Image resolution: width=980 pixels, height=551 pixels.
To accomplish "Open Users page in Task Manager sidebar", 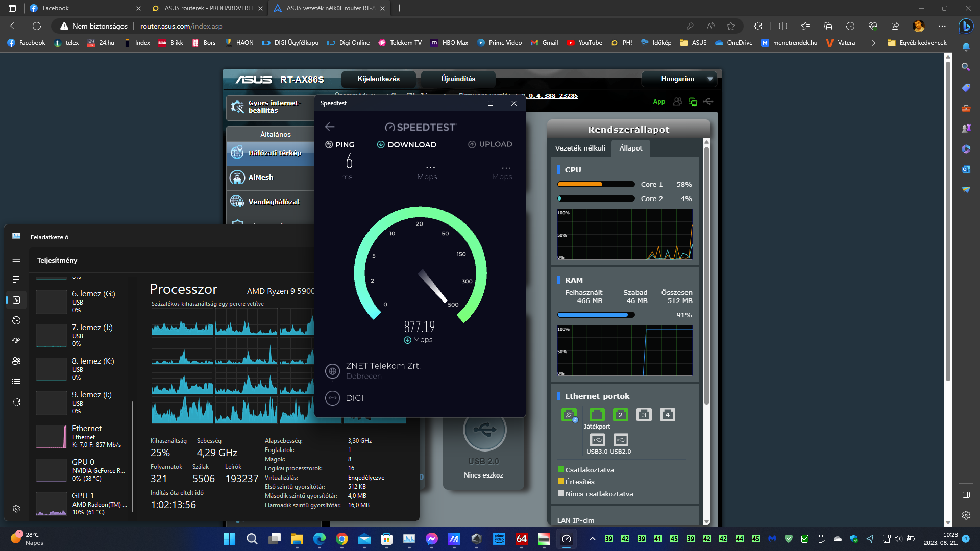I will [16, 361].
